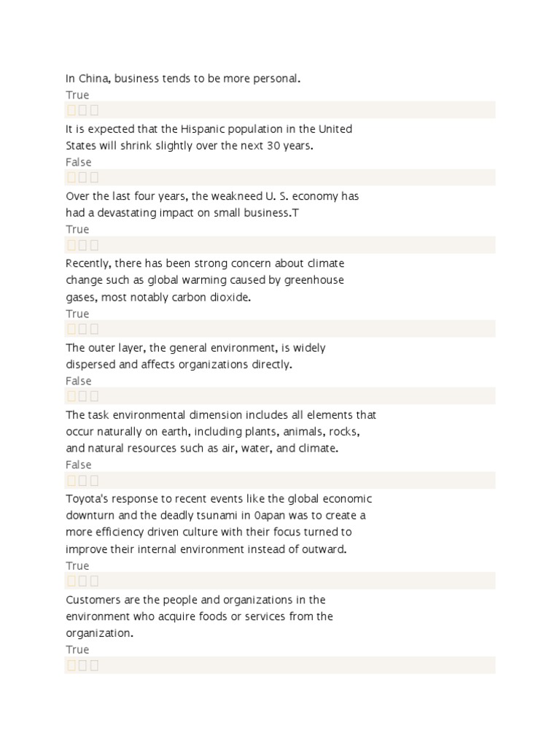560x747 pixels.
Task: Click last square icon below task environmental answer
Action: click(x=94, y=480)
